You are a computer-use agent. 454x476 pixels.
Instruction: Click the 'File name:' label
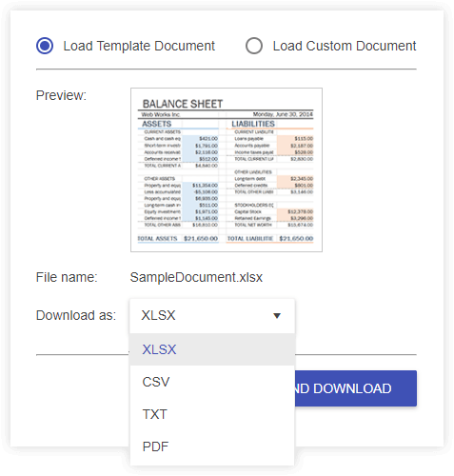click(x=67, y=277)
